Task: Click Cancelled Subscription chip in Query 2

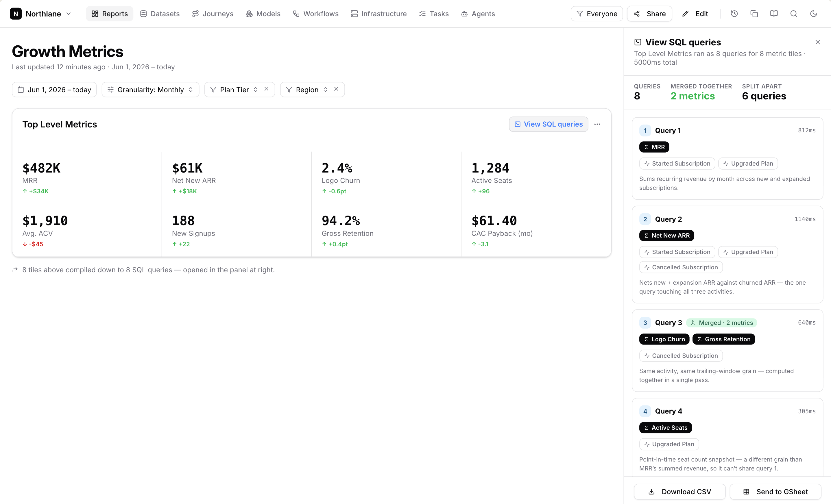Action: tap(681, 267)
